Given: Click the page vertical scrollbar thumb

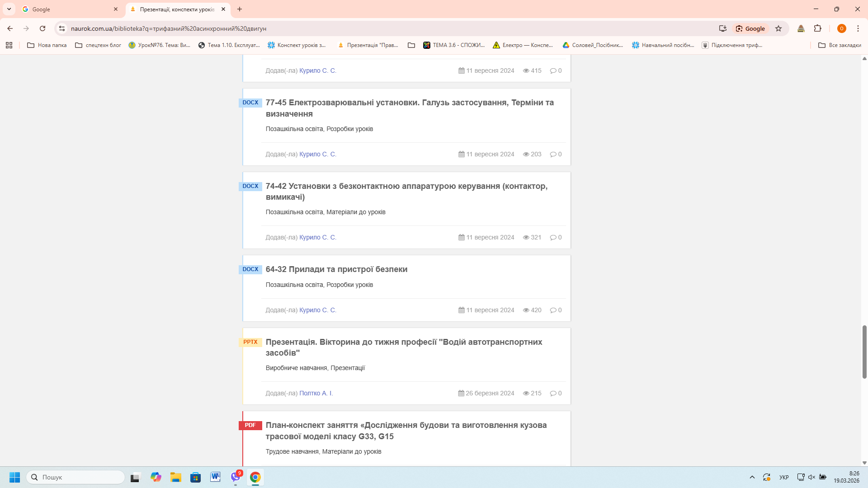Looking at the screenshot, I should [x=864, y=352].
